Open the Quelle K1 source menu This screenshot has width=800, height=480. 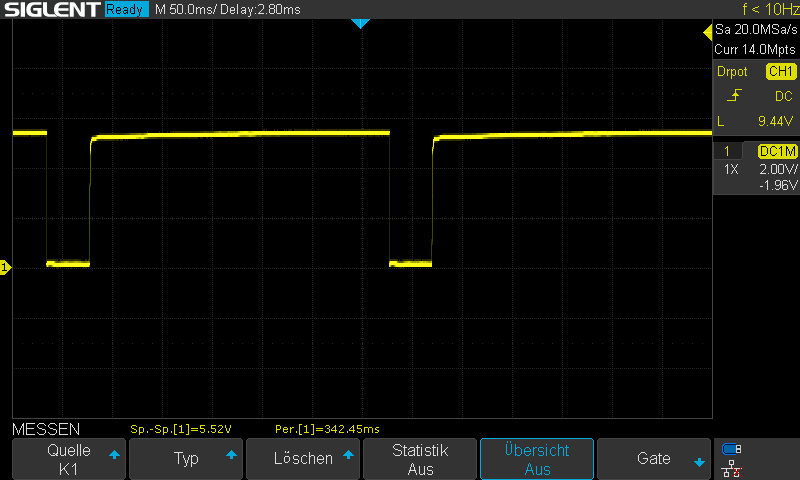[x=68, y=459]
